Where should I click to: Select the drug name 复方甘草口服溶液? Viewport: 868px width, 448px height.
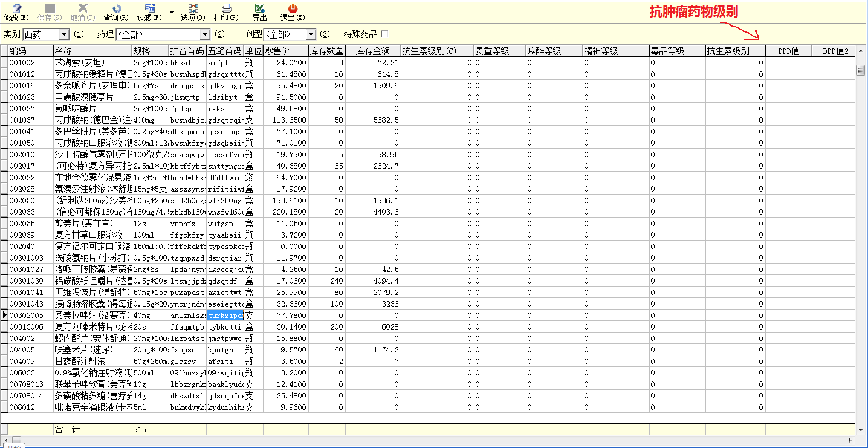pyautogui.click(x=92, y=235)
